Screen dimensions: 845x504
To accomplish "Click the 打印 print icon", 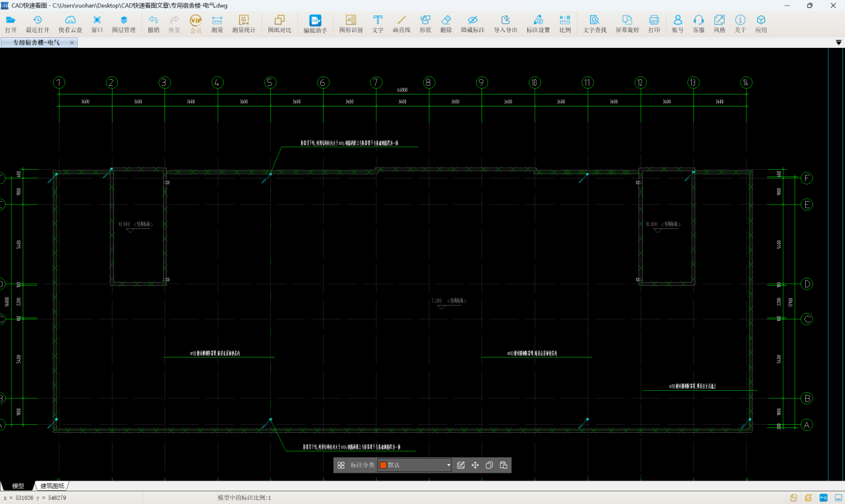I will (654, 24).
